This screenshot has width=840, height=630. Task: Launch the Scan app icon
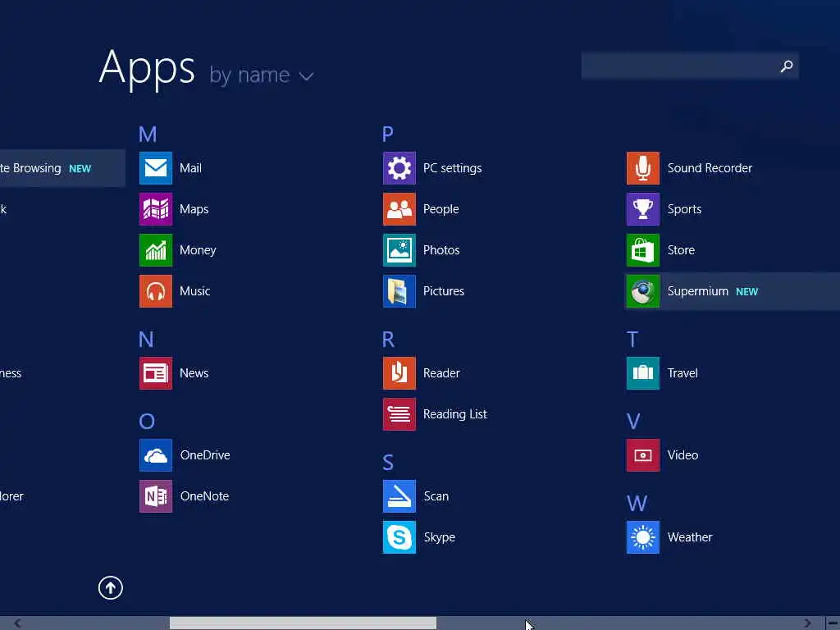pos(399,496)
